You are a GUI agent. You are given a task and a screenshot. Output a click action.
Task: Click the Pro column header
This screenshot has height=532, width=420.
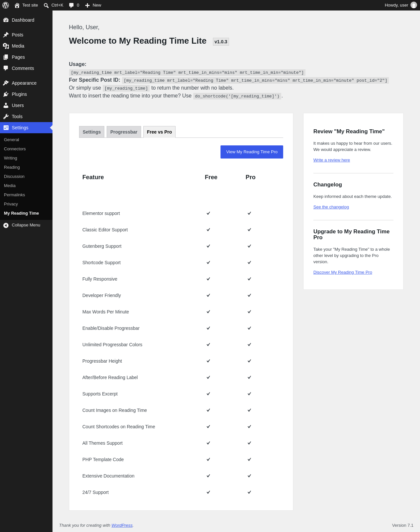[251, 177]
